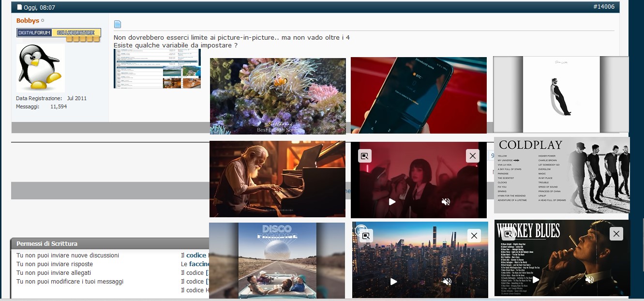Click the post timestamp Oggi, 08:07
The height and width of the screenshot is (301, 644).
click(x=39, y=7)
